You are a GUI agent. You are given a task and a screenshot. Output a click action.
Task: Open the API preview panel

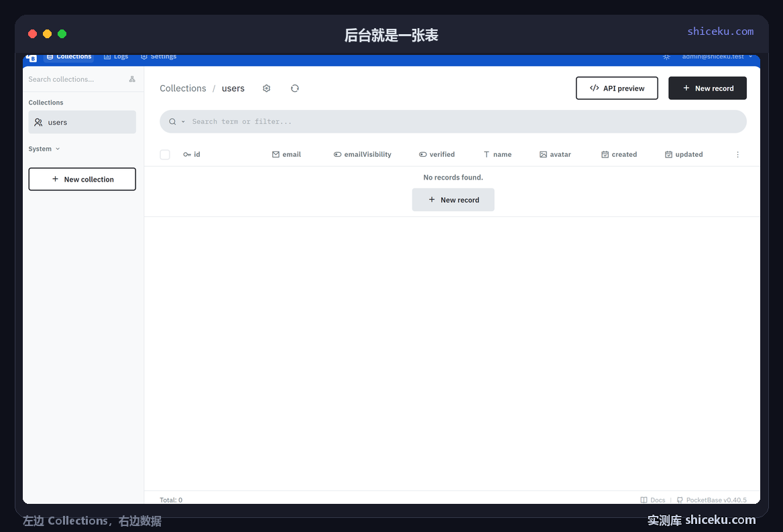(617, 88)
